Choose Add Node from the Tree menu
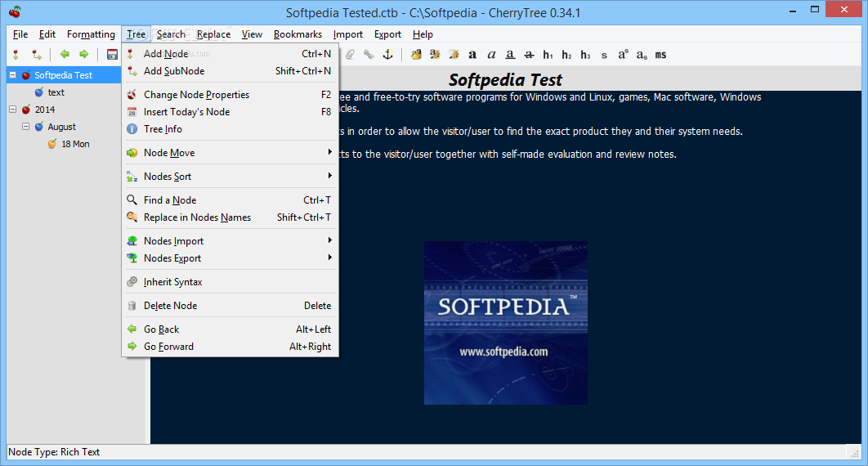This screenshot has width=868, height=466. click(230, 54)
